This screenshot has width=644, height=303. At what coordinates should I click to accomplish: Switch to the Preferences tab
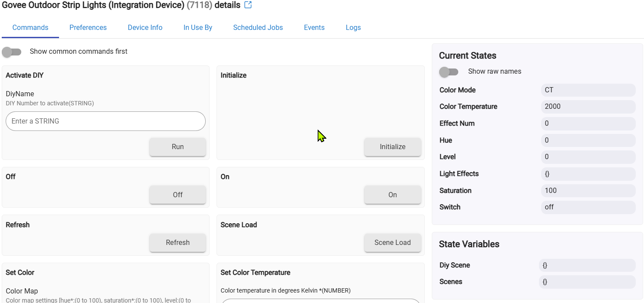click(x=88, y=28)
